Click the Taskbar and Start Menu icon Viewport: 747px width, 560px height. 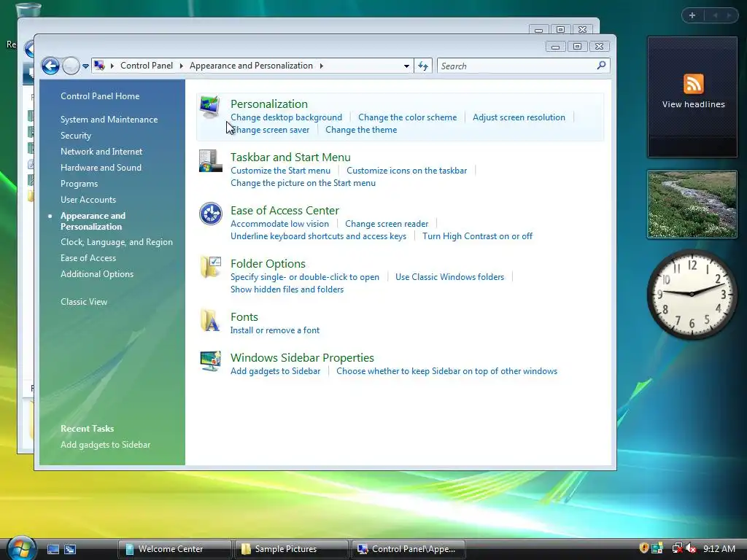tap(210, 161)
